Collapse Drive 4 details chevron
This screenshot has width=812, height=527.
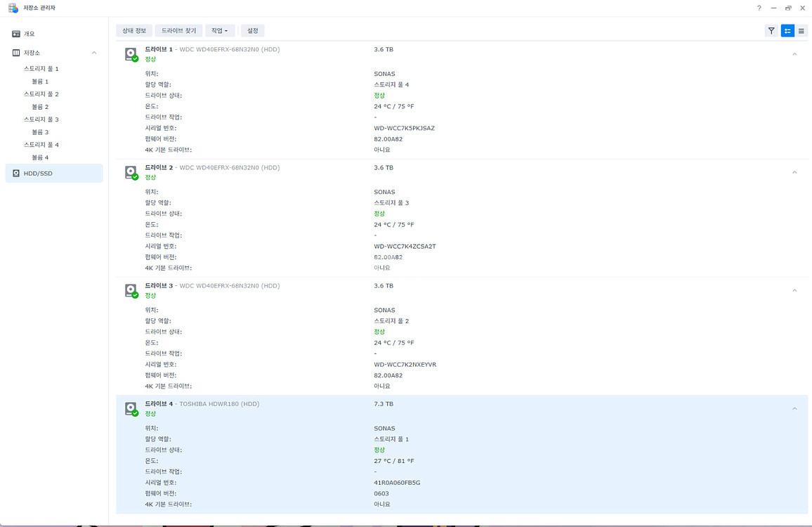794,408
